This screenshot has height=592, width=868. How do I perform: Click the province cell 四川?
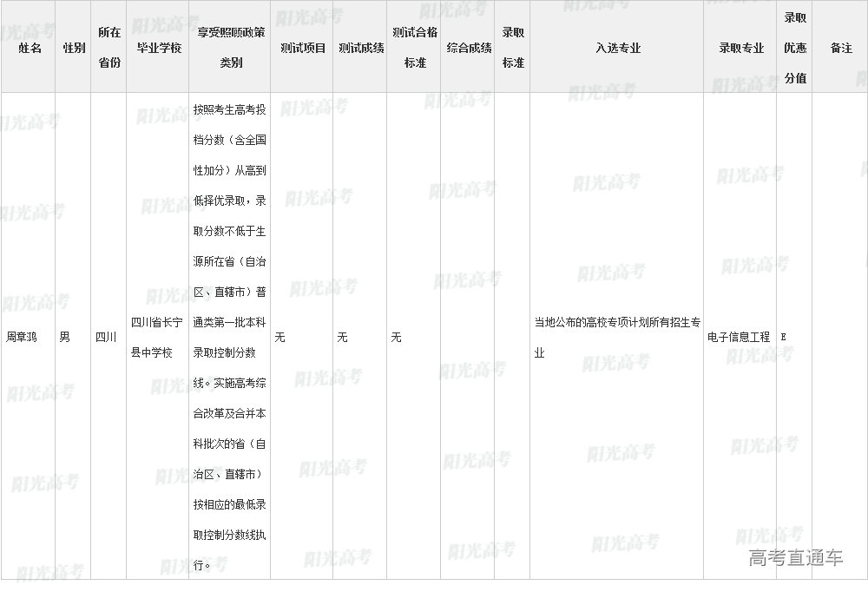tap(105, 337)
